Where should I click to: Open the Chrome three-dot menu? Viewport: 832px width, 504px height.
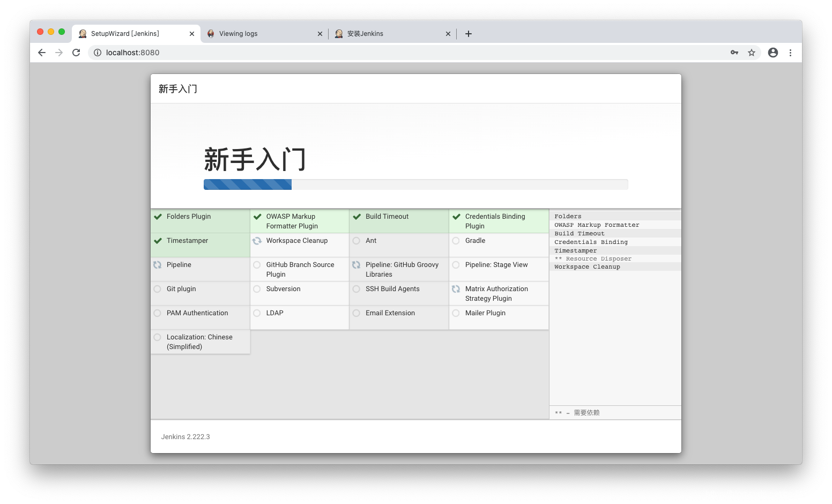pos(791,53)
